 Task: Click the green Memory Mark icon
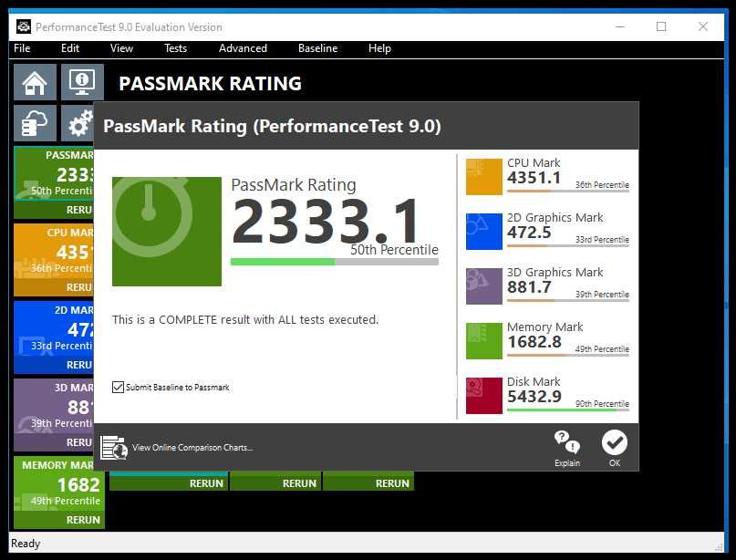tap(484, 341)
